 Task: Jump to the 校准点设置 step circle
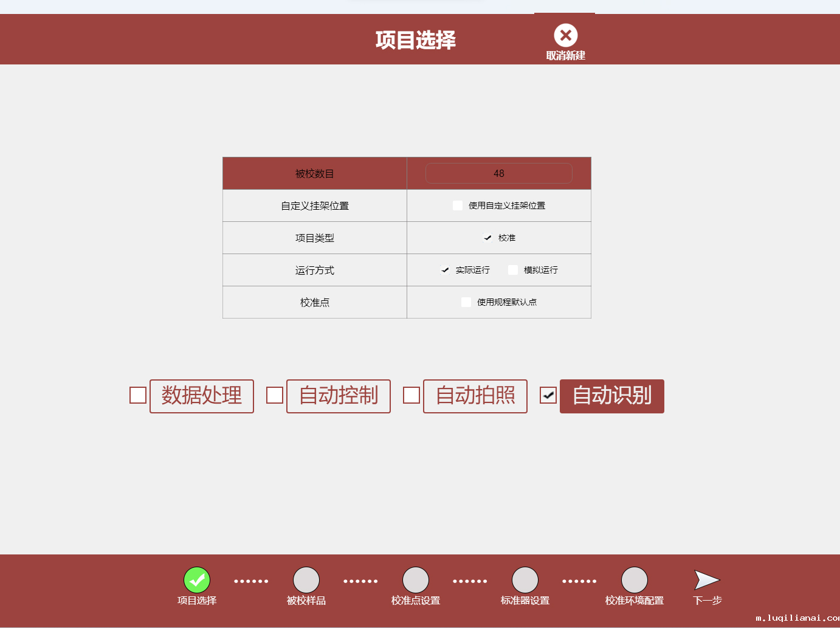pyautogui.click(x=416, y=580)
